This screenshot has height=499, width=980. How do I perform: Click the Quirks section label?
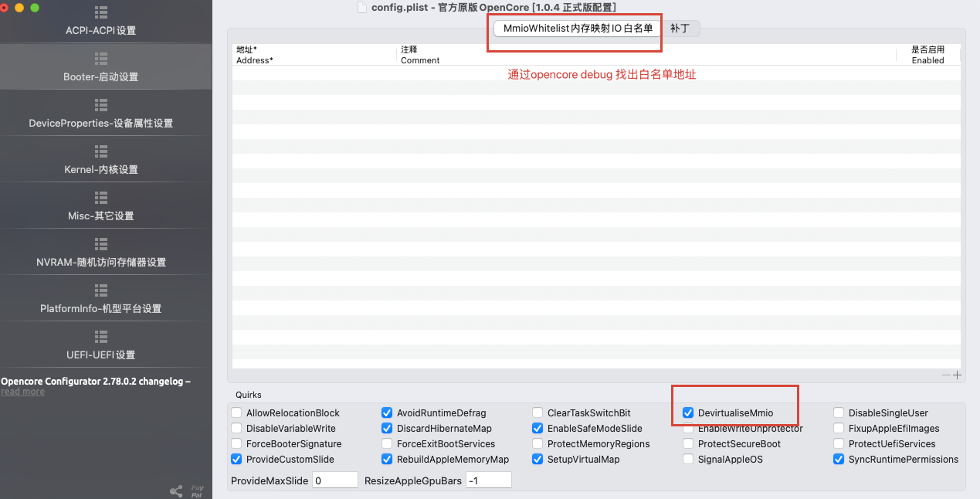249,395
